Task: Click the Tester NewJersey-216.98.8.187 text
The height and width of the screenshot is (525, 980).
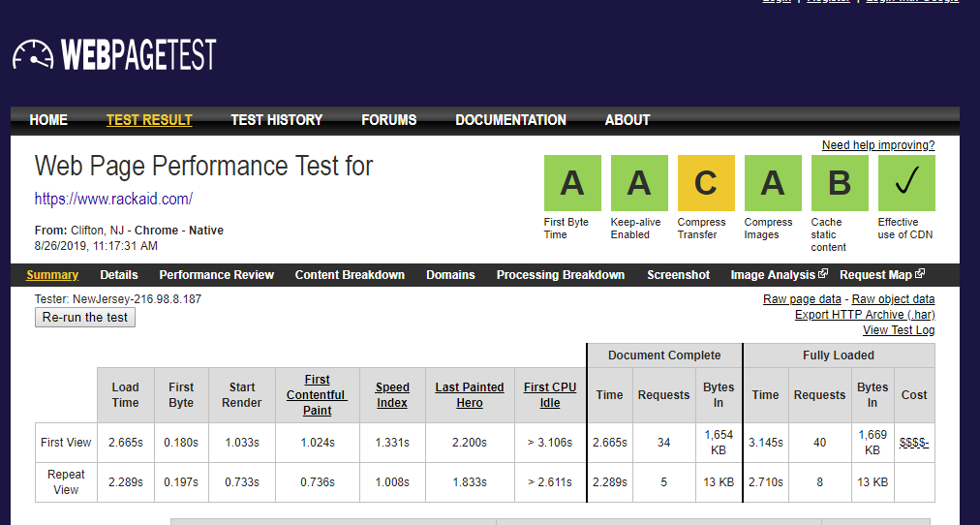Action: (118, 298)
